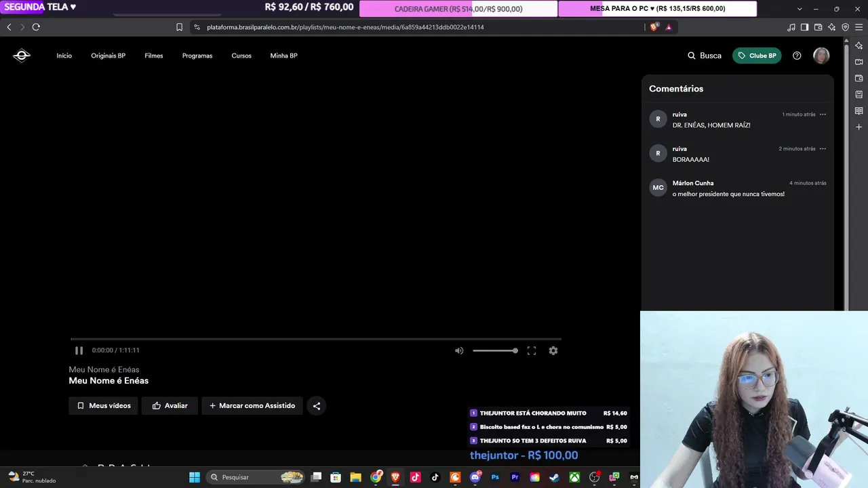Click the Márlon Cunha commenter name

tap(693, 183)
